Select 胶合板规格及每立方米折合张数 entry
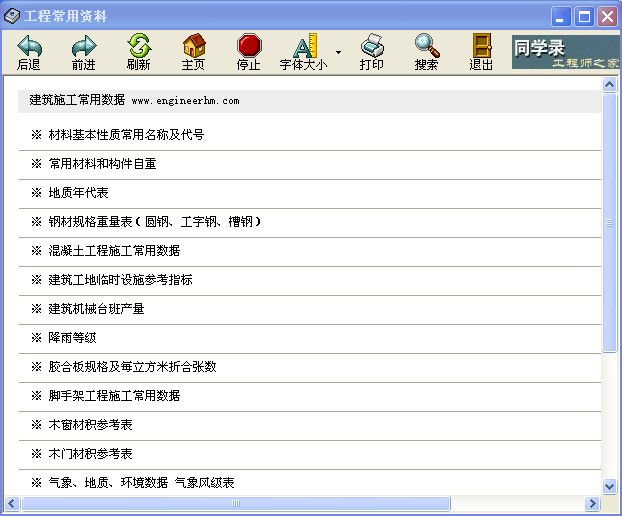The image size is (622, 516). click(132, 366)
